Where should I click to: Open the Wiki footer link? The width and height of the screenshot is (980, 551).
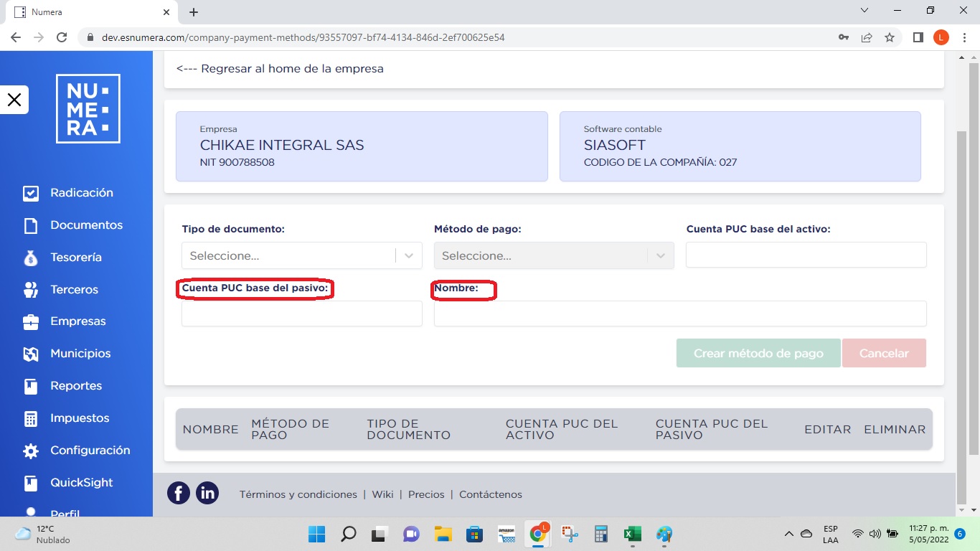pos(383,494)
